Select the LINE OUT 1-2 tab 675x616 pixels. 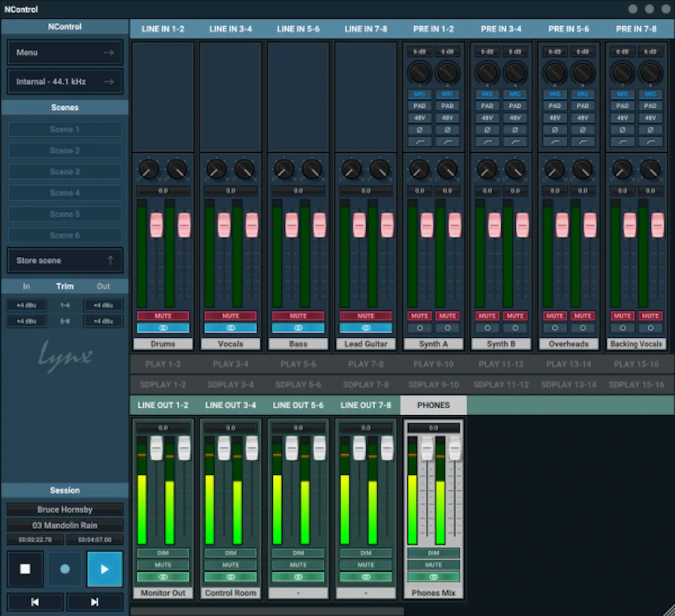[x=163, y=405]
